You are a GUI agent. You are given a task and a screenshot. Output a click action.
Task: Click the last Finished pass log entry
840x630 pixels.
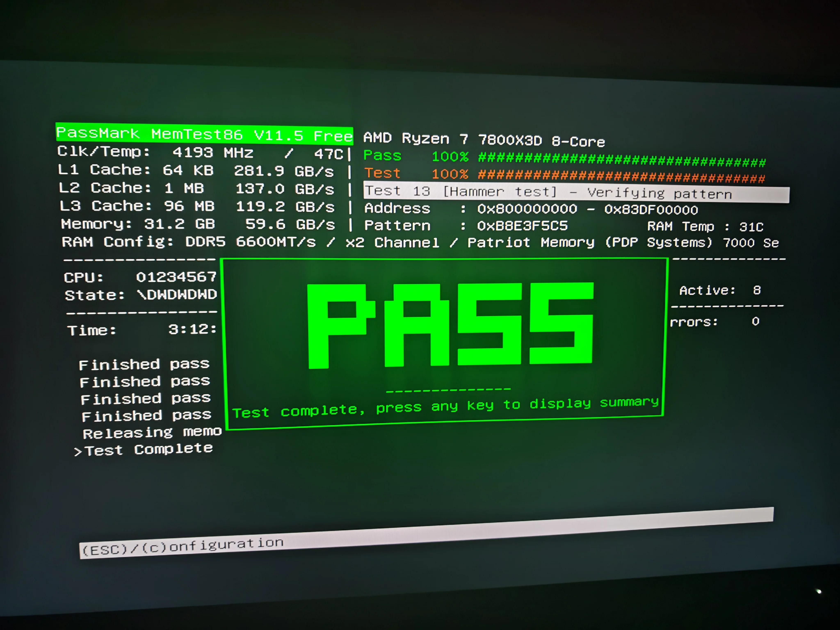click(x=146, y=415)
